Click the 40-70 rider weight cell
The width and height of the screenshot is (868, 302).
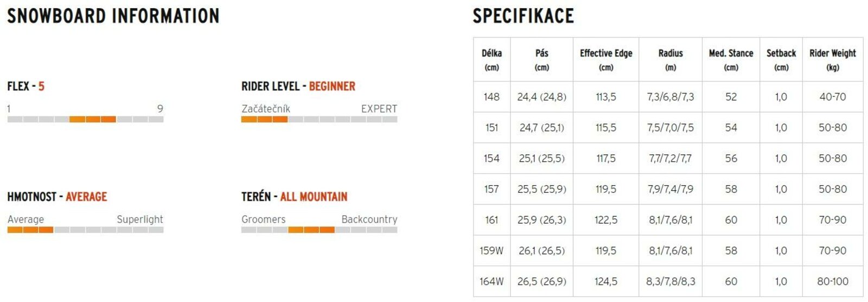pyautogui.click(x=832, y=97)
